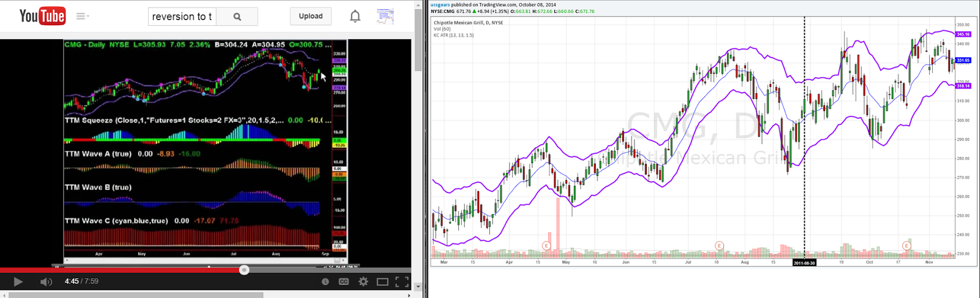Image resolution: width=980 pixels, height=298 pixels.
Task: Click the Upload button
Action: 311,17
